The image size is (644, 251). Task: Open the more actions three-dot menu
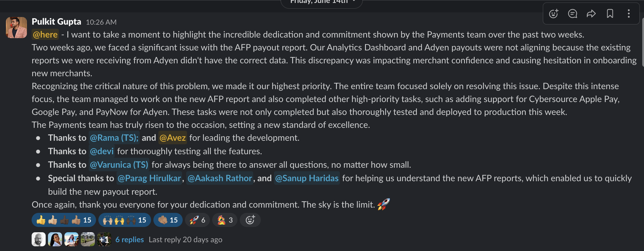click(x=628, y=14)
